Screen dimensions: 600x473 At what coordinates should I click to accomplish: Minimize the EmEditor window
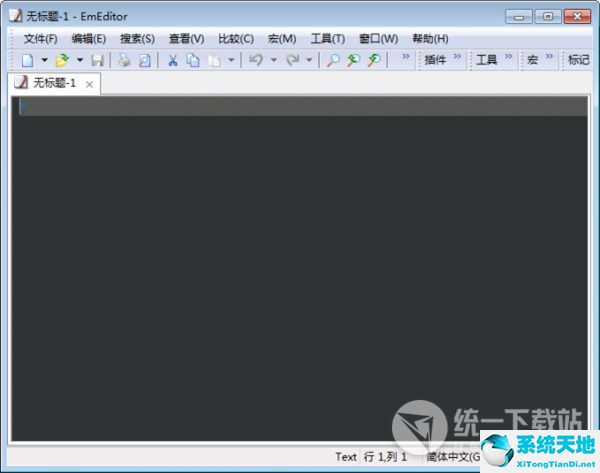pos(518,17)
